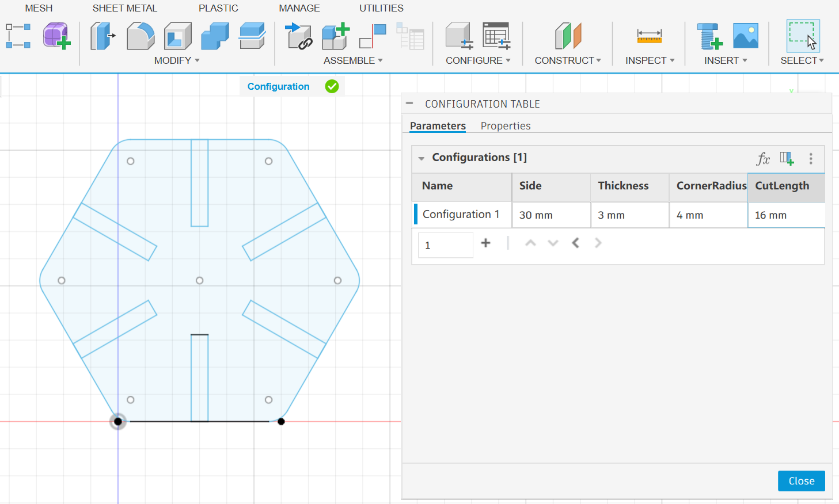Image resolution: width=839 pixels, height=504 pixels.
Task: Click the greyed Bill of Materials icon
Action: click(x=410, y=36)
